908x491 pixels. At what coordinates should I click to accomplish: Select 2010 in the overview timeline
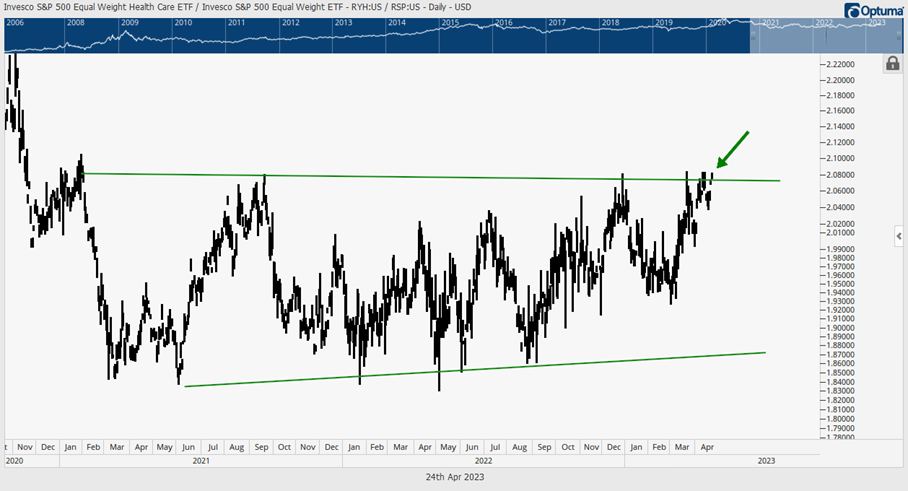183,23
